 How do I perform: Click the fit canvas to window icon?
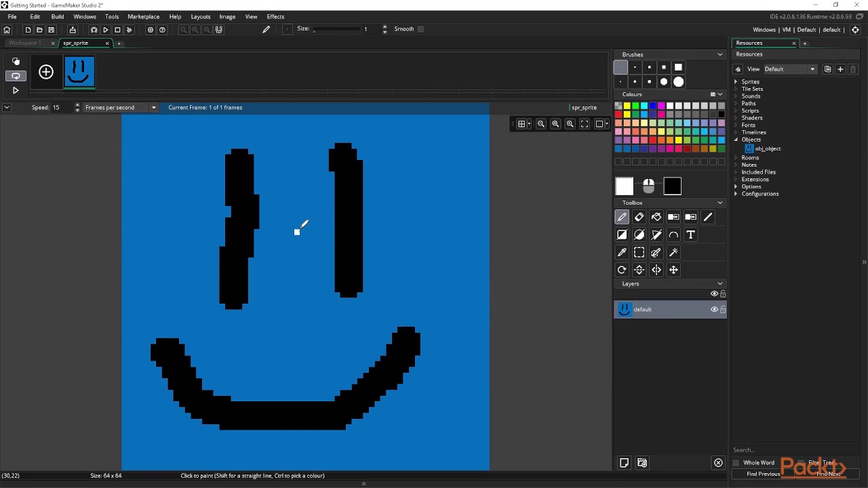585,124
